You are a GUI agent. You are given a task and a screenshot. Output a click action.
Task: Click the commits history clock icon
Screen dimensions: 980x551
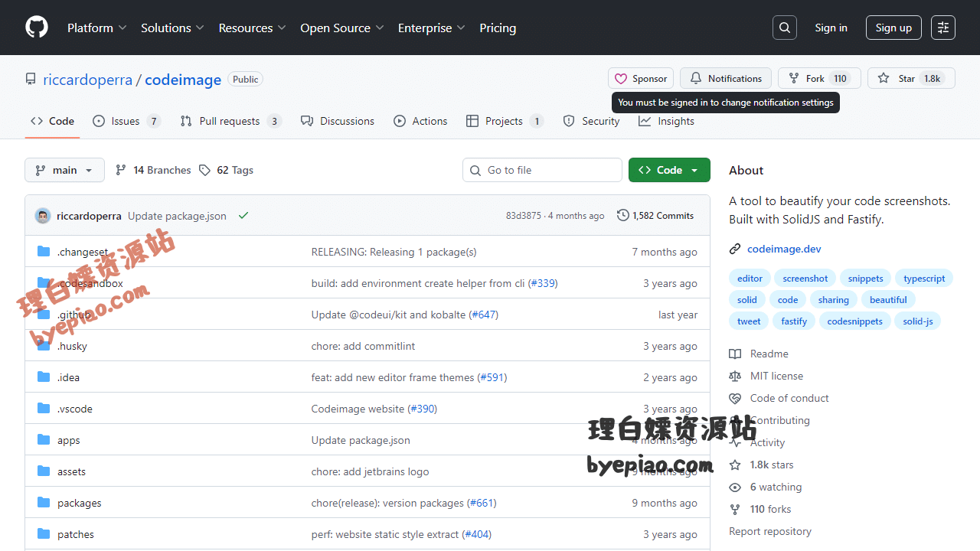click(x=623, y=216)
